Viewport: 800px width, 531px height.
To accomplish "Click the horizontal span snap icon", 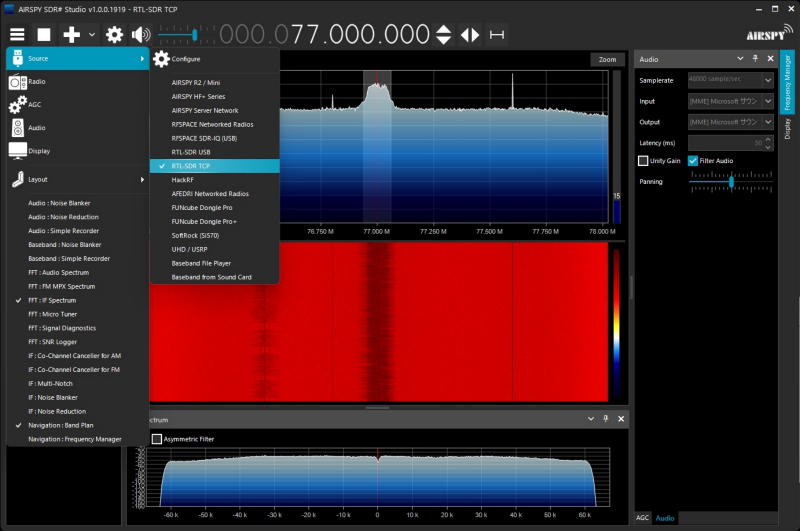I will click(496, 35).
